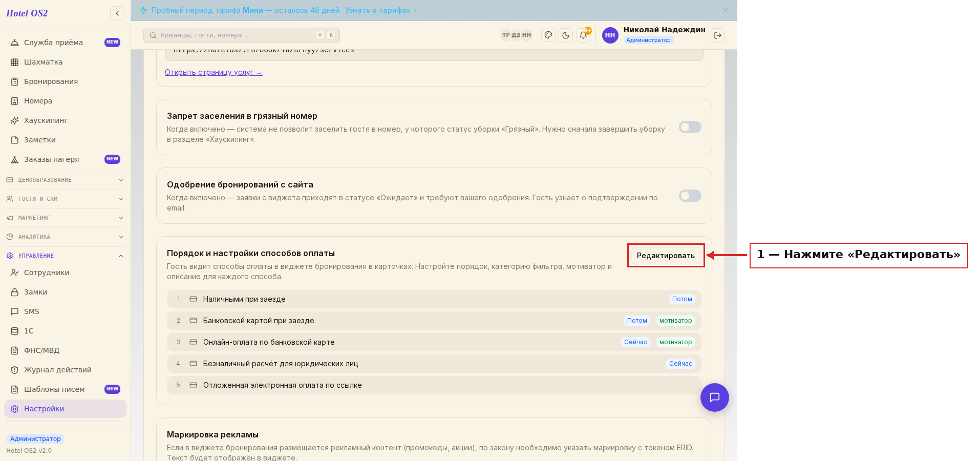The height and width of the screenshot is (461, 980).
Task: Open notifications bell icon
Action: (583, 35)
